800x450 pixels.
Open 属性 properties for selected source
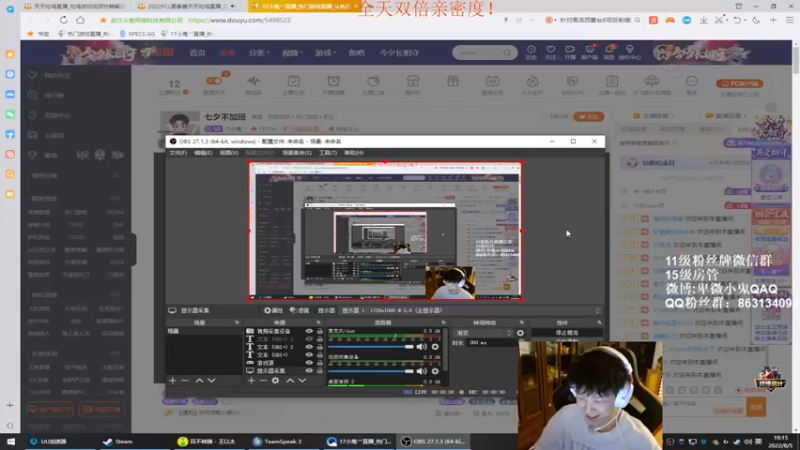point(273,310)
